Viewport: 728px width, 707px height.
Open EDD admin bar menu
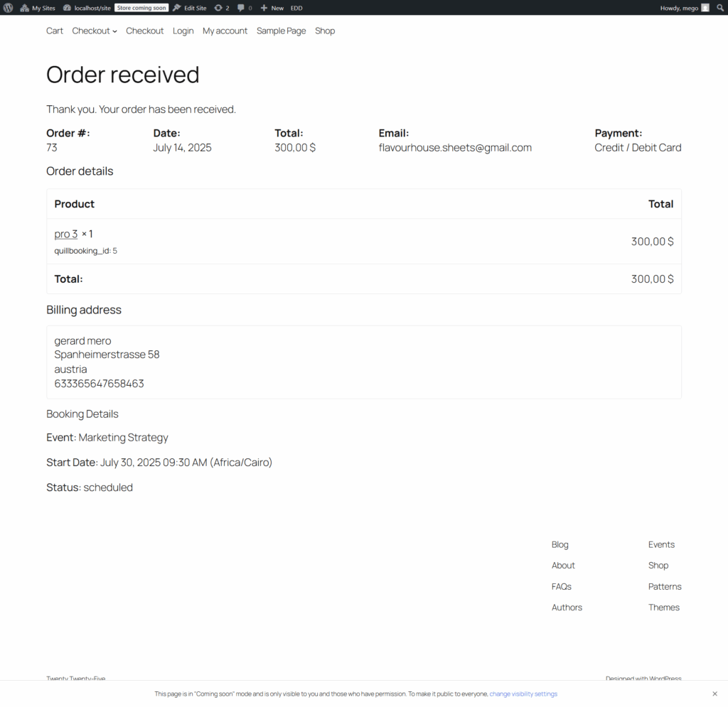click(x=296, y=8)
